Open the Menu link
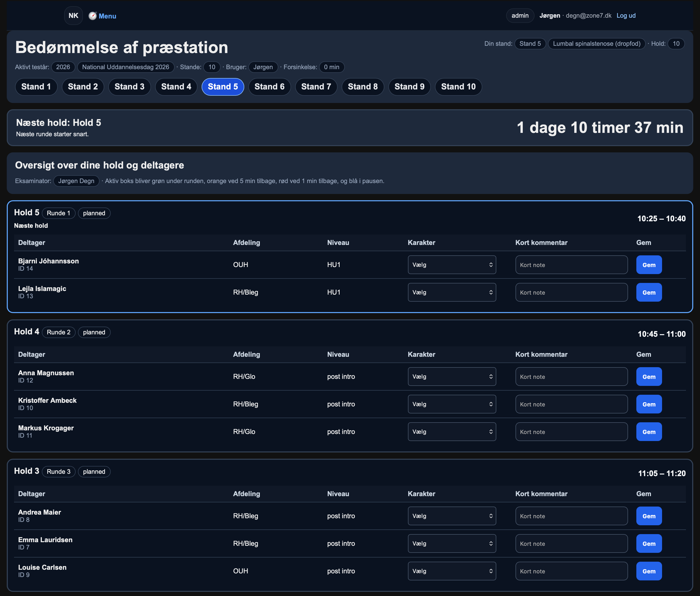The image size is (700, 596). coord(107,16)
